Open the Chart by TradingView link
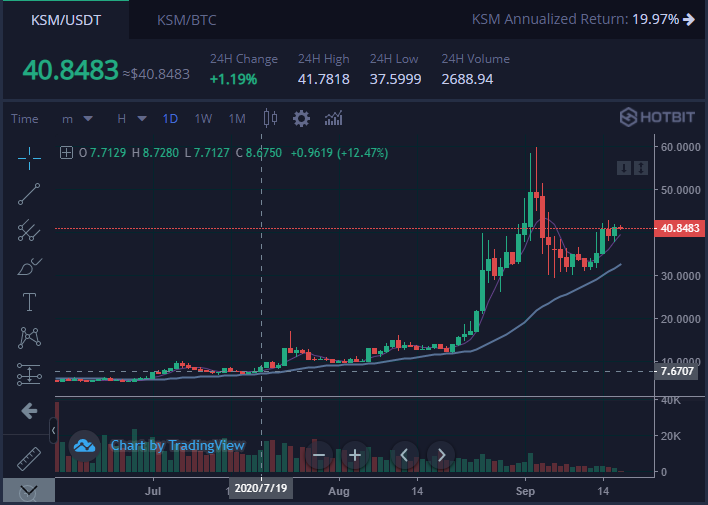Viewport: 708px width, 505px height. pyautogui.click(x=178, y=445)
